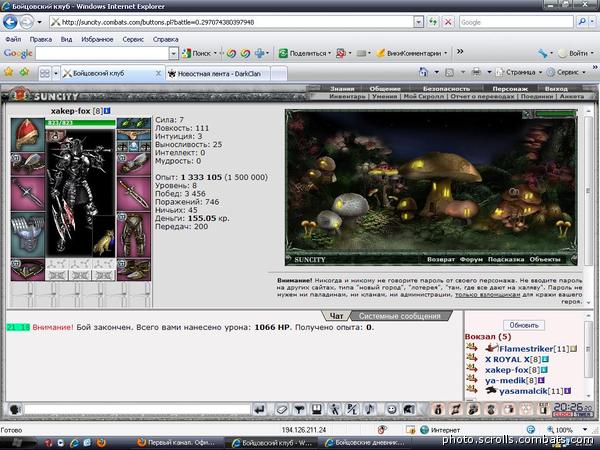Expand the Сервис command bar dropdown
Viewport: 600px width, 450px height.
[x=584, y=72]
